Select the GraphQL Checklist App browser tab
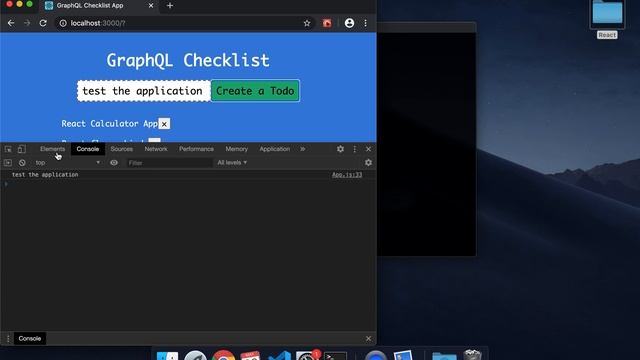 tap(99, 6)
